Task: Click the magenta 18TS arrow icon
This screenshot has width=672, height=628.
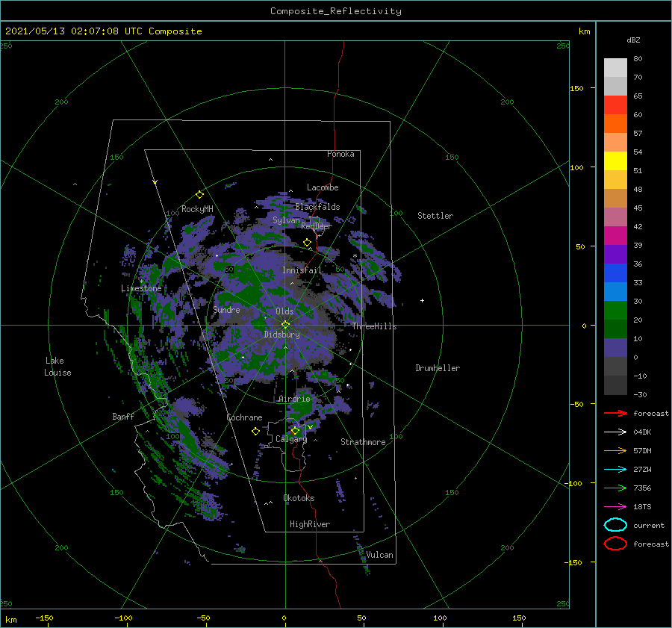Action: pyautogui.click(x=615, y=507)
